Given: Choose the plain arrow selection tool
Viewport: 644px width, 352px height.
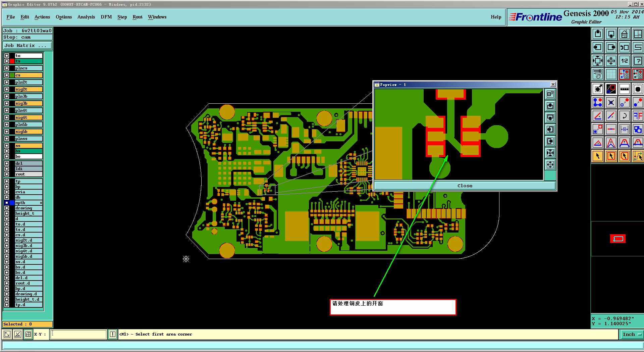Looking at the screenshot, I should tap(598, 156).
